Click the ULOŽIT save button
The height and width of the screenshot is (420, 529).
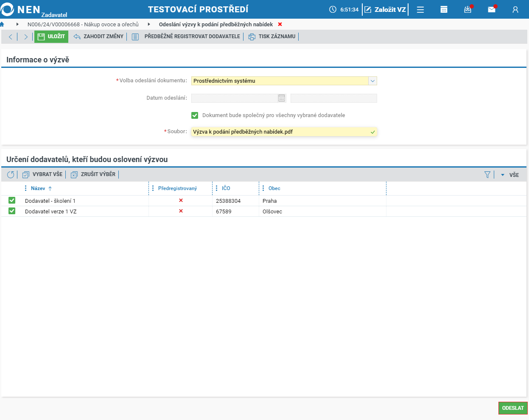click(51, 36)
